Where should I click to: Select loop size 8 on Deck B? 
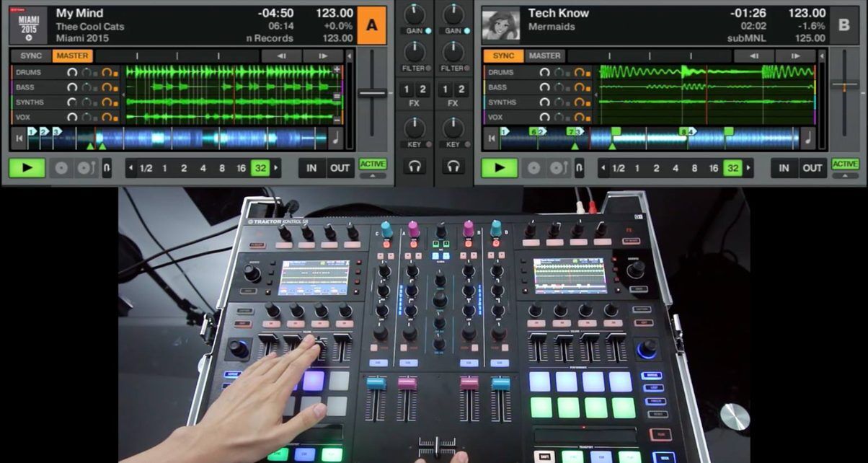click(x=694, y=168)
